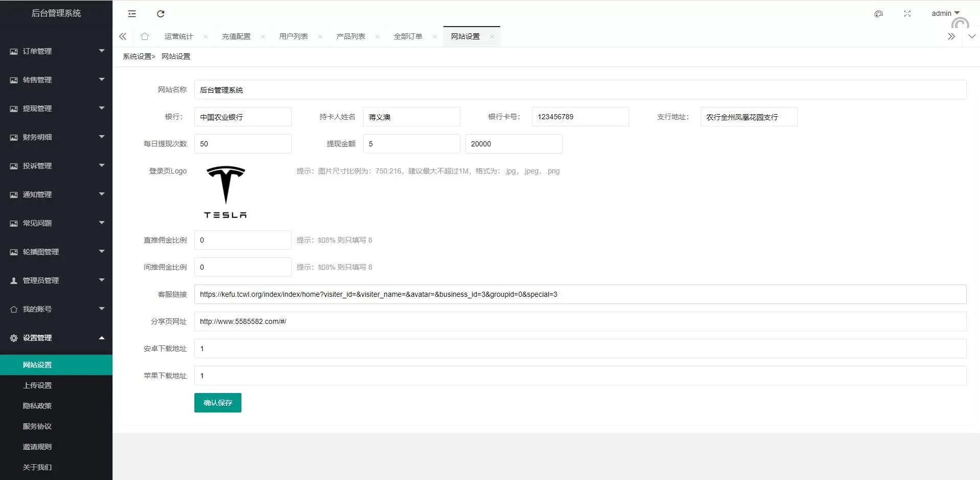Switch to the 产品列表 tab
The width and height of the screenshot is (980, 480).
351,36
